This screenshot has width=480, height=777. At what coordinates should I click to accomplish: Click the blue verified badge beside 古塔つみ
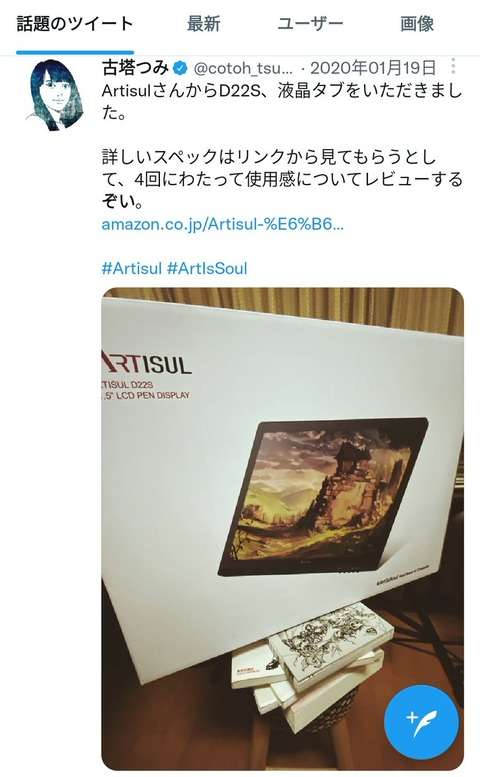179,68
